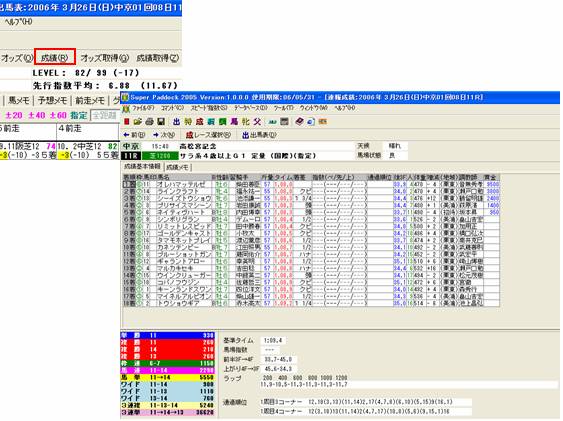Switch to 成績メモ tab
Image resolution: width=563 pixels, height=421 pixels.
(x=177, y=167)
